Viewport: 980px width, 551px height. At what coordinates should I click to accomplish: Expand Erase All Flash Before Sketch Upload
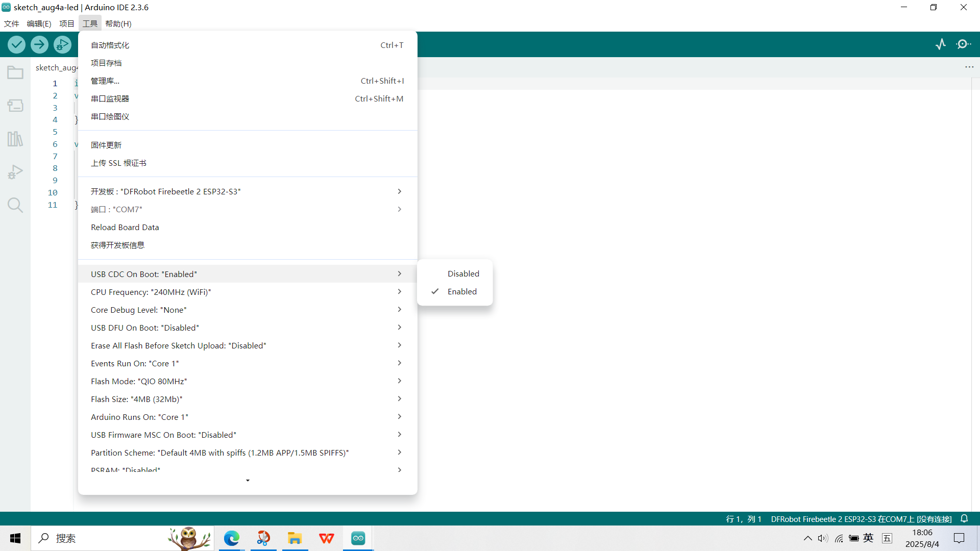[x=248, y=345]
